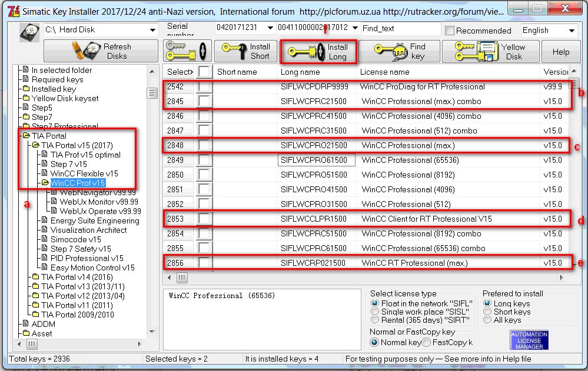Screen dimensions: 588x371
Task: Click WinCC Client for RT Professional V15
Action: [x=426, y=219]
